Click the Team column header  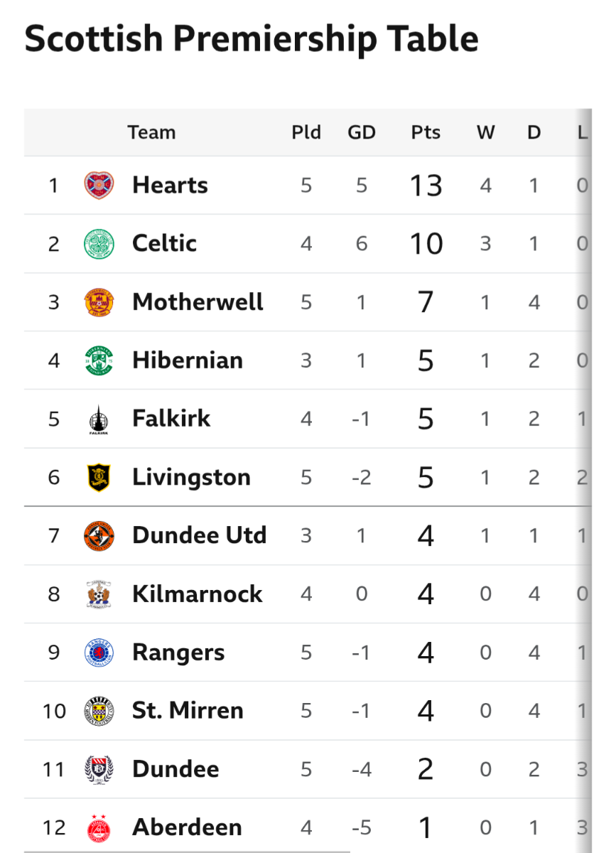[151, 132]
